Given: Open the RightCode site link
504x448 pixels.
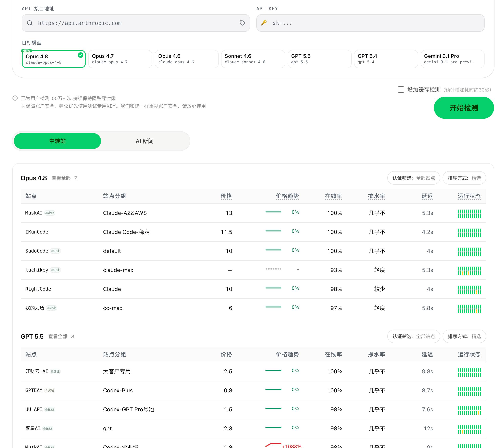Looking at the screenshot, I should [38, 289].
